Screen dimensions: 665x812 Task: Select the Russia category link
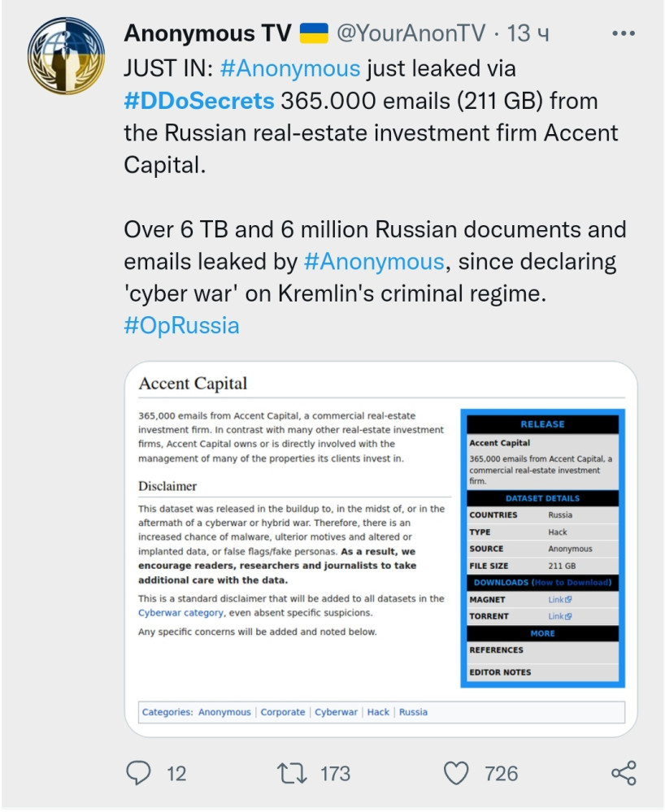pyautogui.click(x=413, y=712)
